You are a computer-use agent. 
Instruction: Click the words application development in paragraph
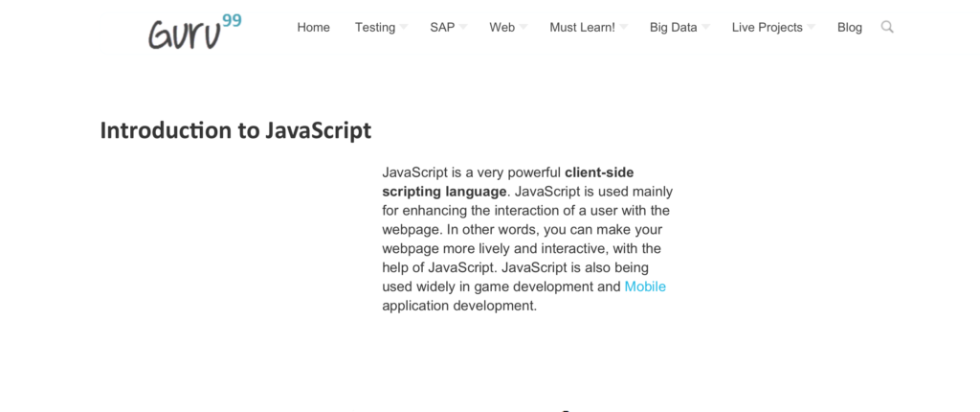click(x=459, y=306)
